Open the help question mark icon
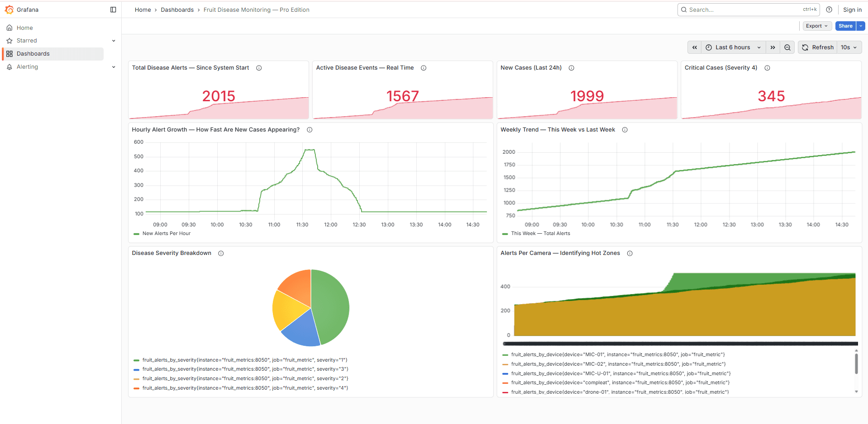The image size is (868, 424). click(829, 9)
